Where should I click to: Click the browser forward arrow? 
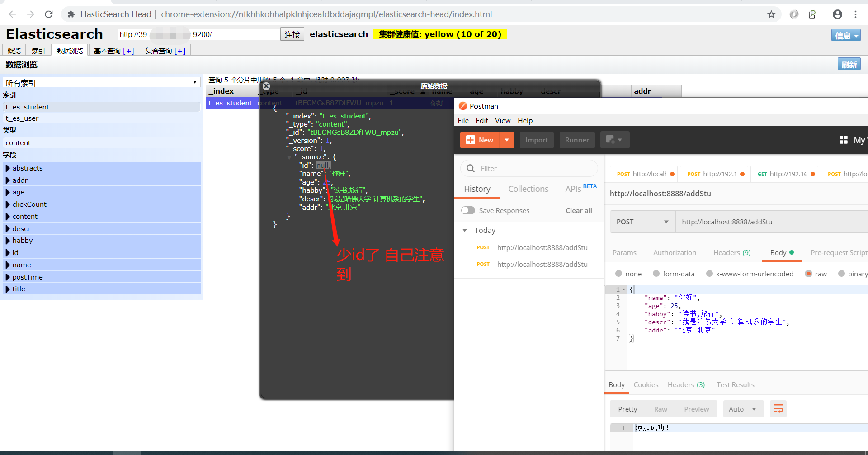click(30, 14)
